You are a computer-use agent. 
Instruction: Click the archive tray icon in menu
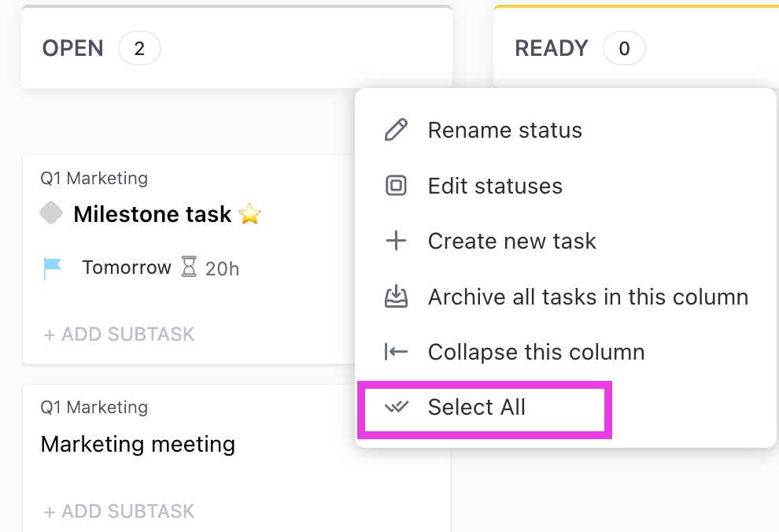pyautogui.click(x=396, y=297)
